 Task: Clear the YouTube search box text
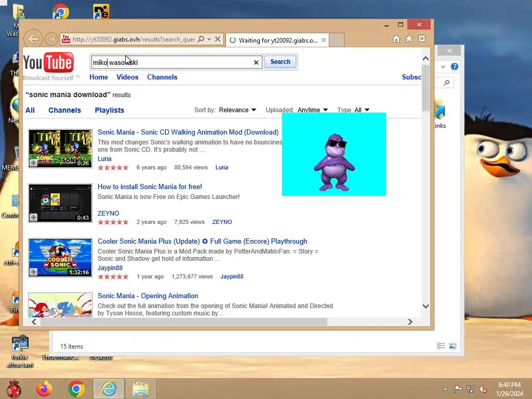point(256,62)
